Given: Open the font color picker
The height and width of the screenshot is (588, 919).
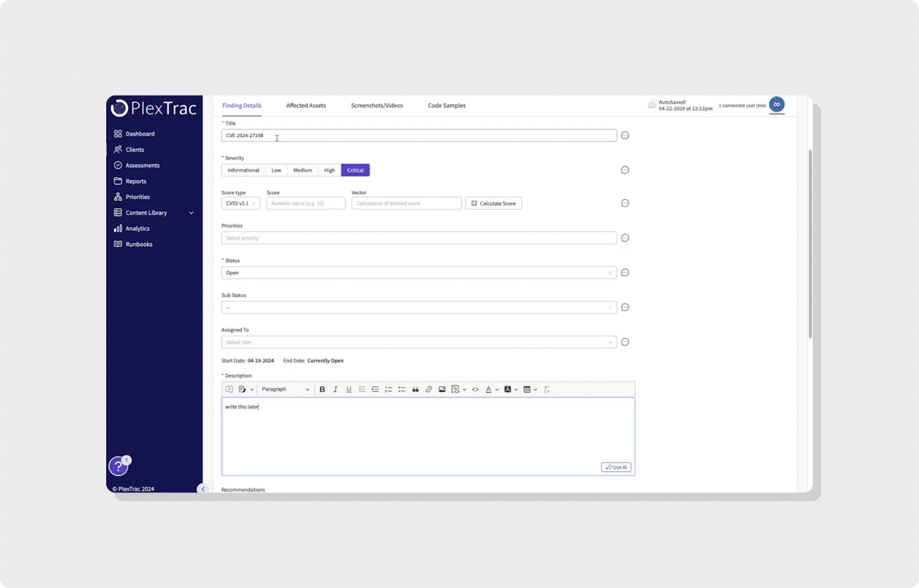Looking at the screenshot, I should [491, 390].
